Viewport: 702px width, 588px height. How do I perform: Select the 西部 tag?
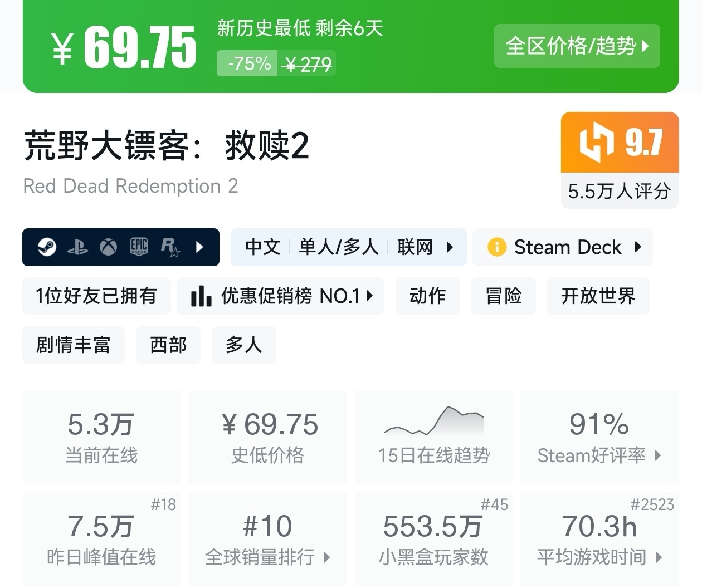[168, 345]
